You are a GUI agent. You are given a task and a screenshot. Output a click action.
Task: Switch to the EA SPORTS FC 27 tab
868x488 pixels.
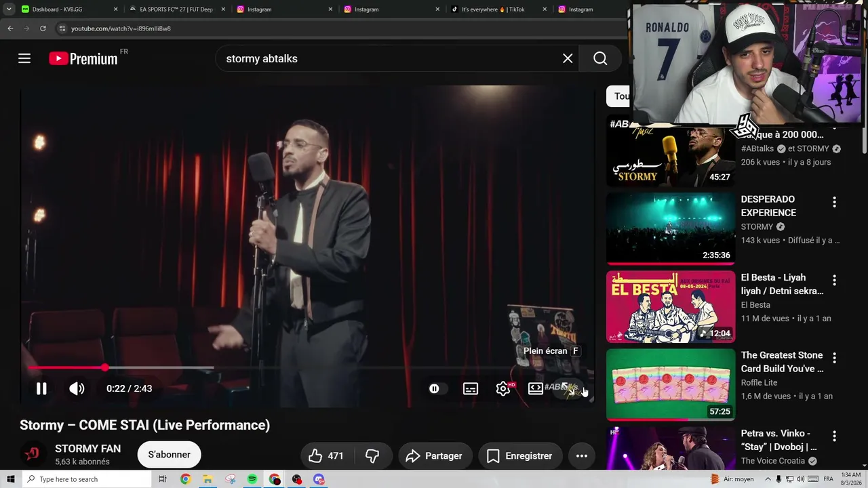170,9
